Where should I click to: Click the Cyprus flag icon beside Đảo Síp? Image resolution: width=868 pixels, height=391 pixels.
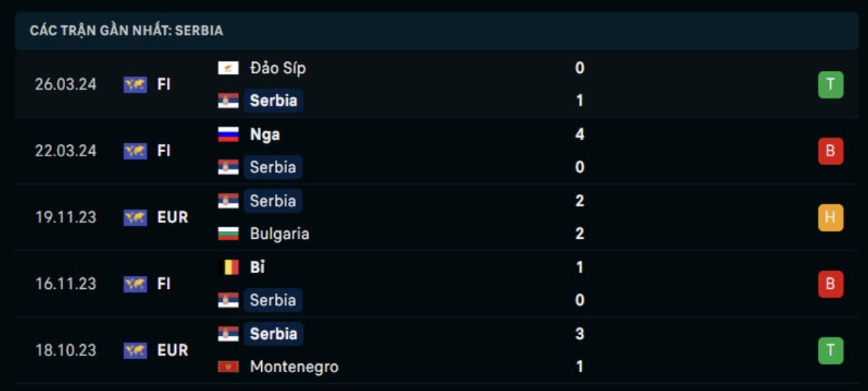click(x=228, y=68)
